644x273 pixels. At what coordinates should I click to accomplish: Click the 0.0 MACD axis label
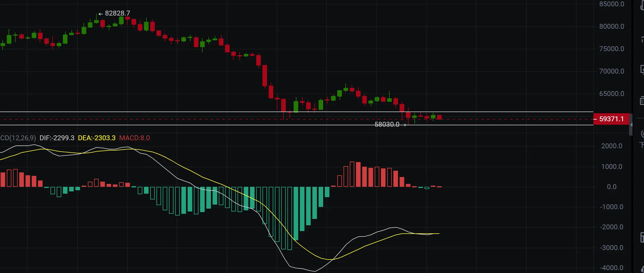612,187
